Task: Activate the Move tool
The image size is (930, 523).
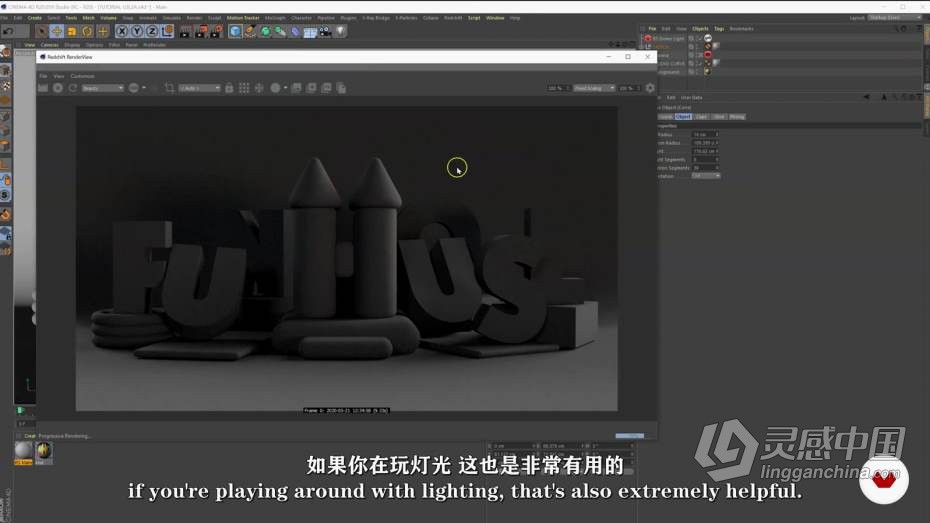Action: (56, 31)
